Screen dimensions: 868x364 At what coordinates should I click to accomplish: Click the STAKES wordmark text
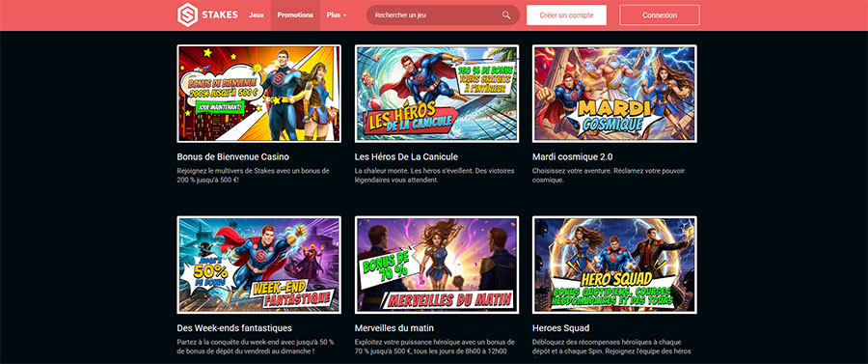pyautogui.click(x=220, y=14)
